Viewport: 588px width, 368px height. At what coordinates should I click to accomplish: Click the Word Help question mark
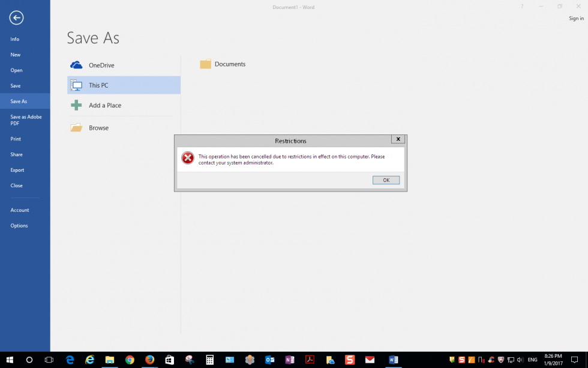tap(522, 7)
